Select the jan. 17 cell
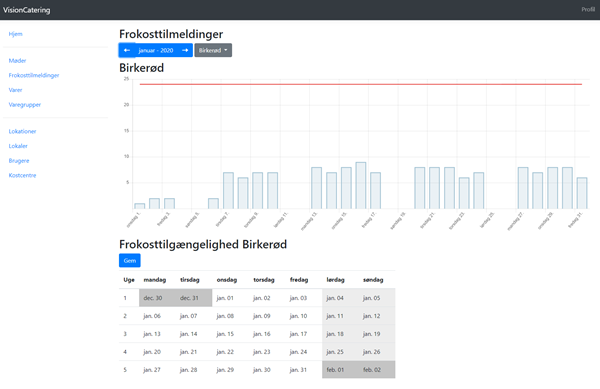The height and width of the screenshot is (389, 600). [304, 334]
